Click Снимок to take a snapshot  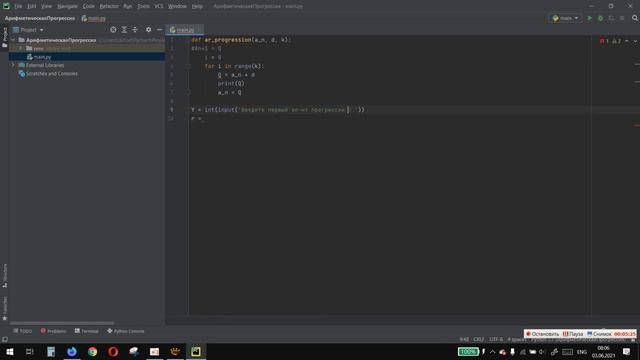[x=599, y=333]
